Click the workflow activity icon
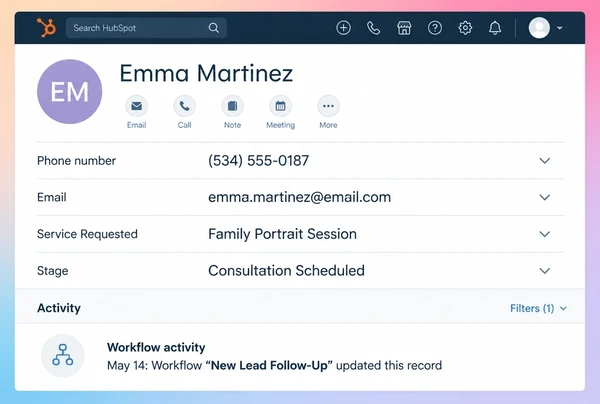The width and height of the screenshot is (600, 404). tap(63, 355)
